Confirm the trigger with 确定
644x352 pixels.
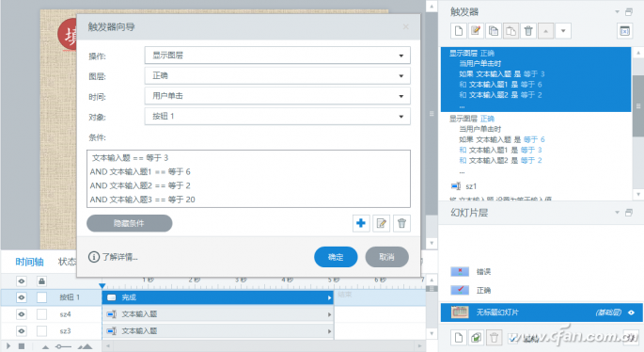pyautogui.click(x=336, y=257)
